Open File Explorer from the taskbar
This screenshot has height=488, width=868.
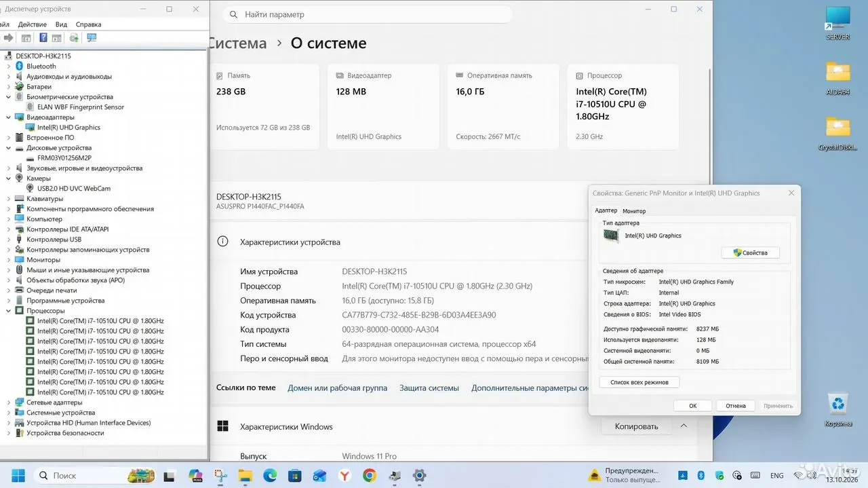coord(245,475)
